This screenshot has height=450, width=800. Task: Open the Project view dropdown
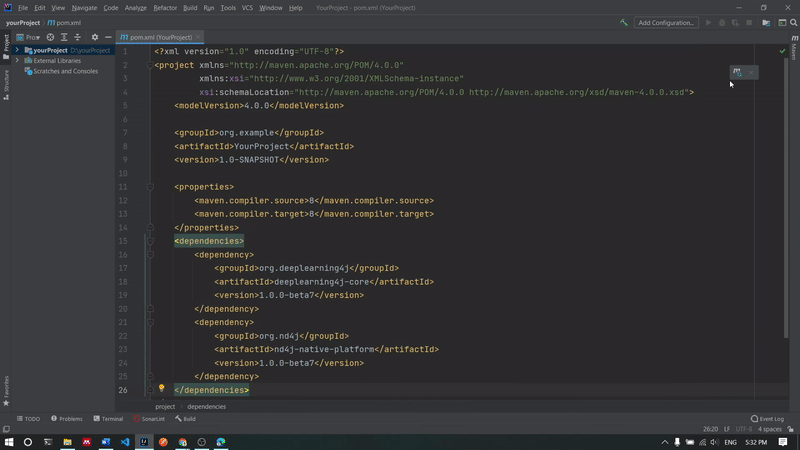pos(28,37)
